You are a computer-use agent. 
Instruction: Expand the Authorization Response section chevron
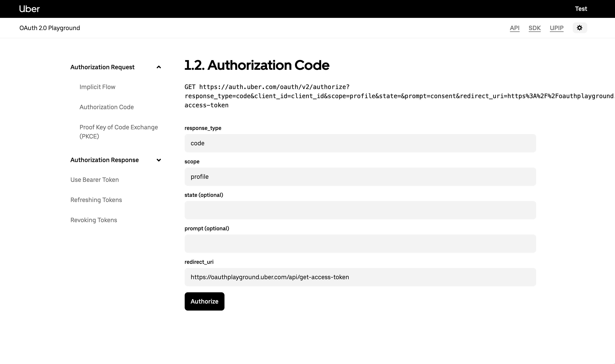(159, 160)
